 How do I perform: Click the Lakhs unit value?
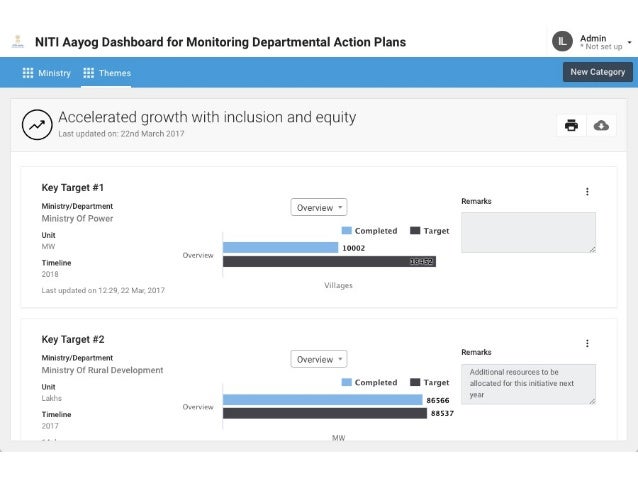52,398
